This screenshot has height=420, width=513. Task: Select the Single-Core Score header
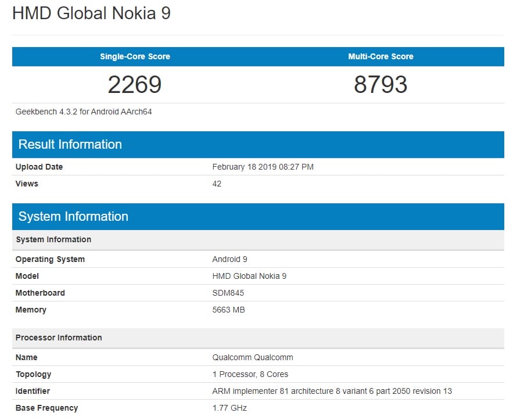click(135, 56)
